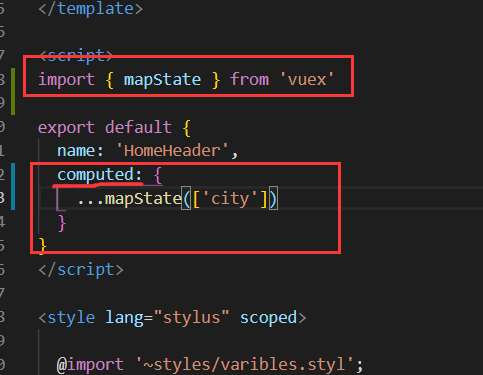This screenshot has width=483, height=375.
Task: Click the 'export' keyword
Action: tap(66, 128)
